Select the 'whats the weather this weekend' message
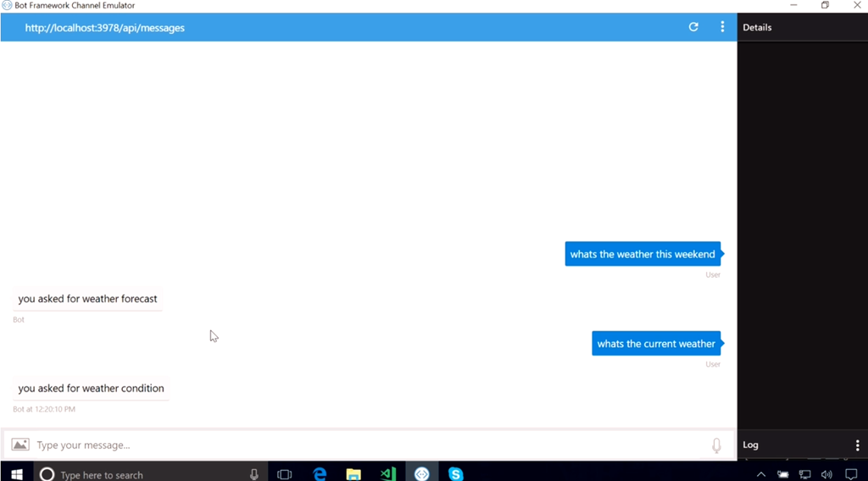868x481 pixels. (643, 254)
